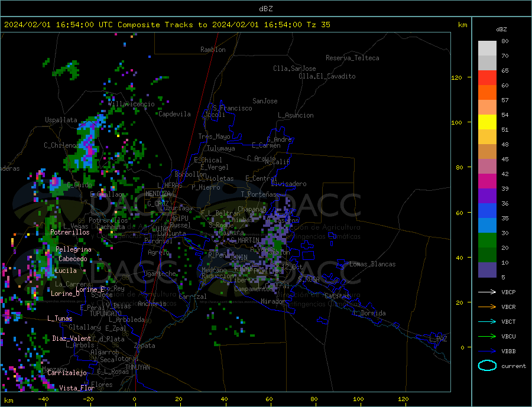The width and height of the screenshot is (532, 407).
Task: Click the boxed 'G_CRUZ' label
Action: click(158, 204)
